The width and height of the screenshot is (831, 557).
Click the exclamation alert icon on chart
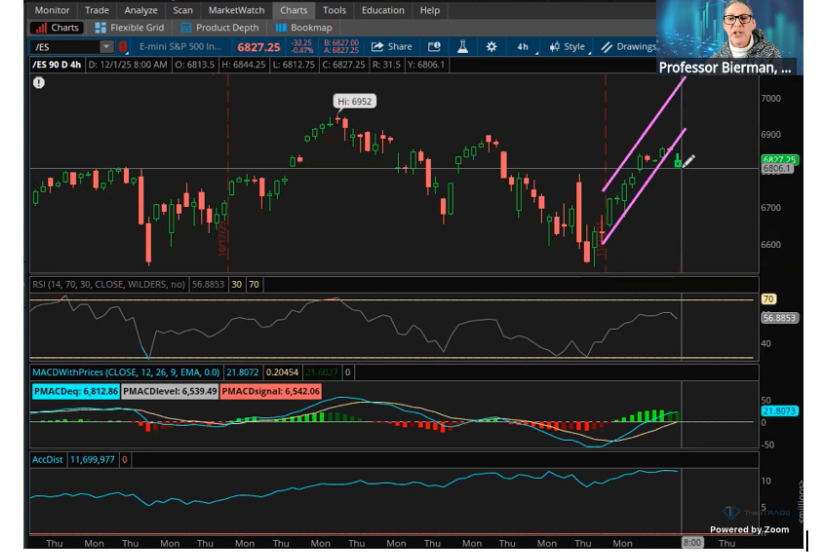click(x=39, y=83)
